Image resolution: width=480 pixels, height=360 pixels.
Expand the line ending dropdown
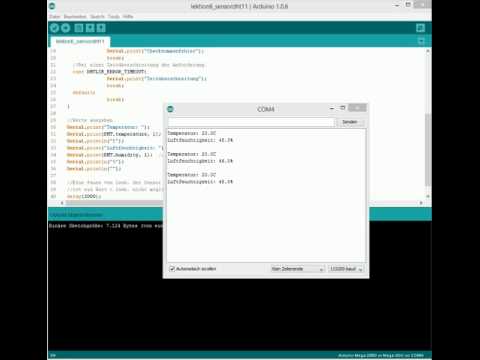click(x=298, y=269)
